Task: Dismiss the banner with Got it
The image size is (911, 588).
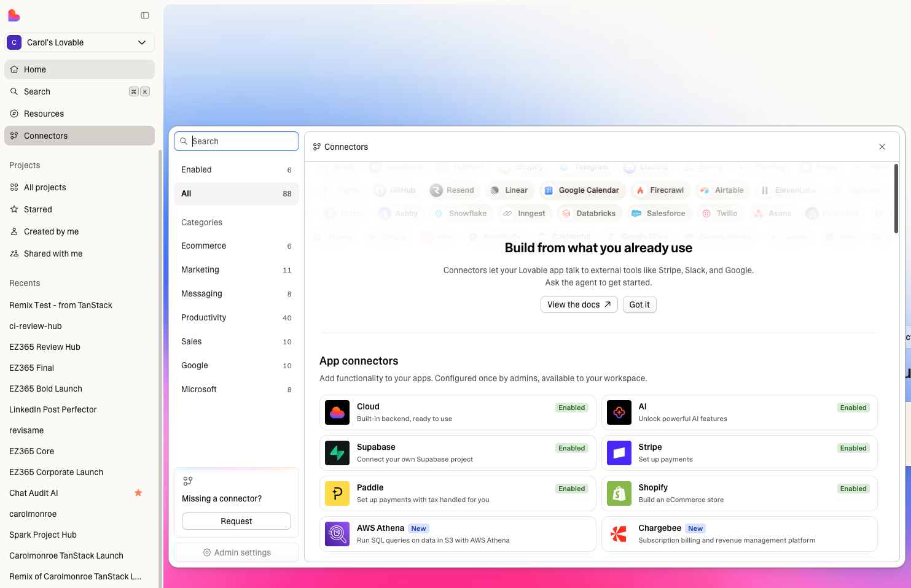Action: click(x=639, y=304)
